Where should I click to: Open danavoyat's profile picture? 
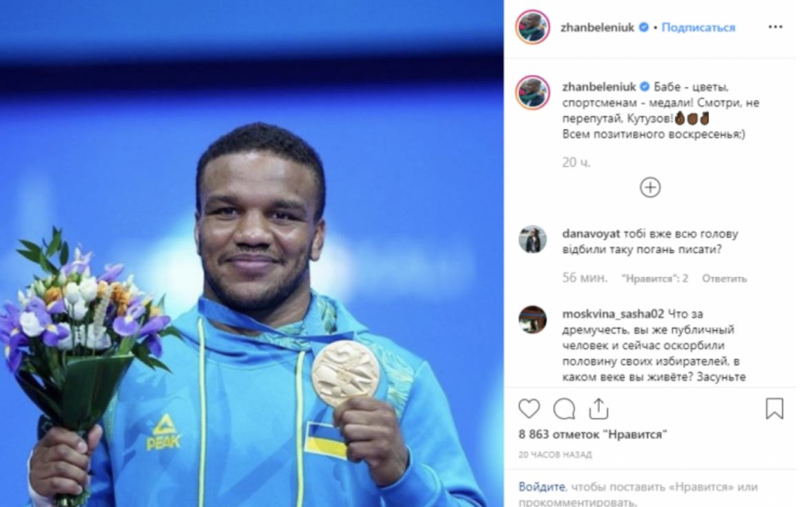532,240
